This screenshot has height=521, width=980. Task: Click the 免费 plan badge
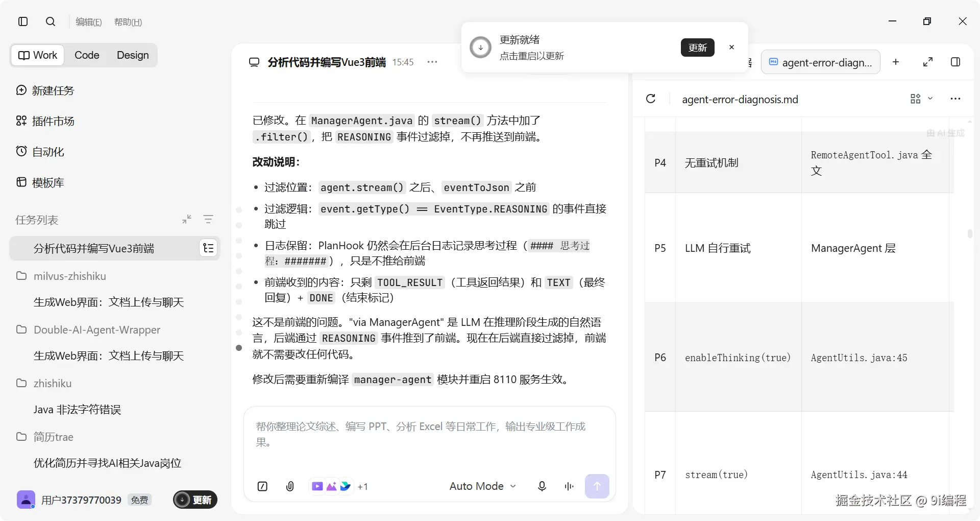click(139, 500)
